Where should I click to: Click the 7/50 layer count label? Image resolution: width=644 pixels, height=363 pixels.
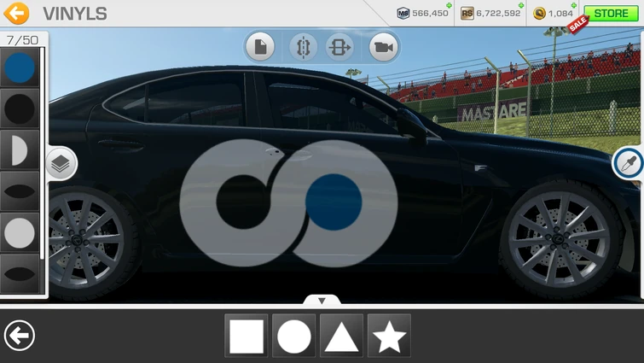point(22,40)
